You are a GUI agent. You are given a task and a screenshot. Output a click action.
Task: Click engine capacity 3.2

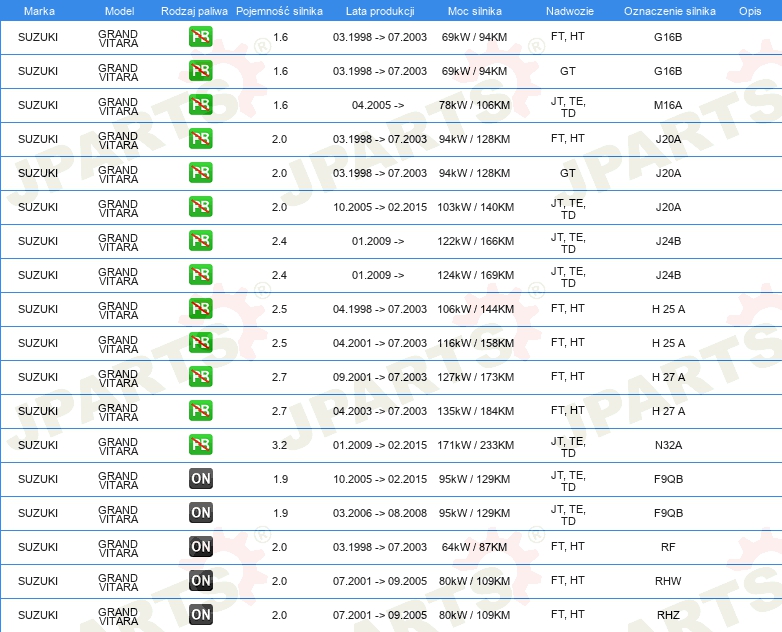pos(279,445)
